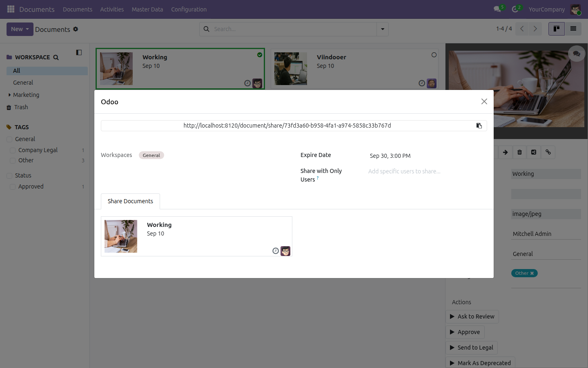
Task: Click the Working image thumbnail in the dialog
Action: pyautogui.click(x=121, y=236)
